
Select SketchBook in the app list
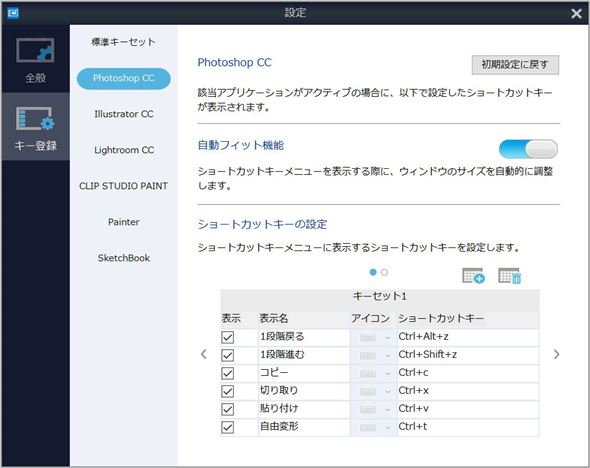click(x=123, y=258)
